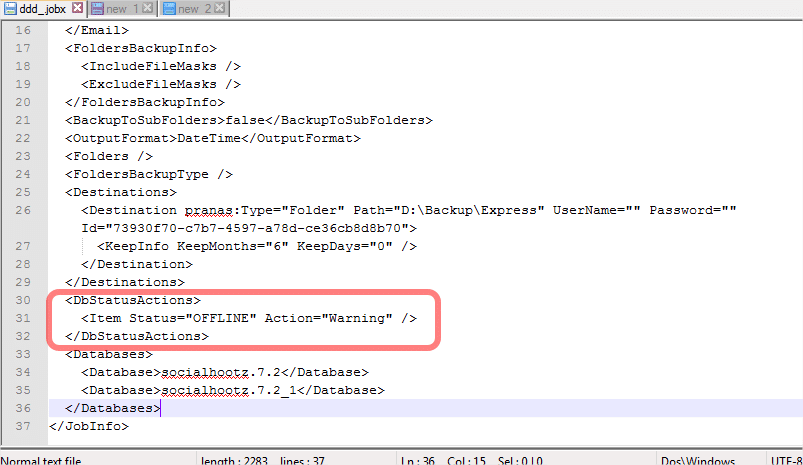The image size is (803, 465).
Task: Click the socialhootz.7.2_1 database entry
Action: 233,390
